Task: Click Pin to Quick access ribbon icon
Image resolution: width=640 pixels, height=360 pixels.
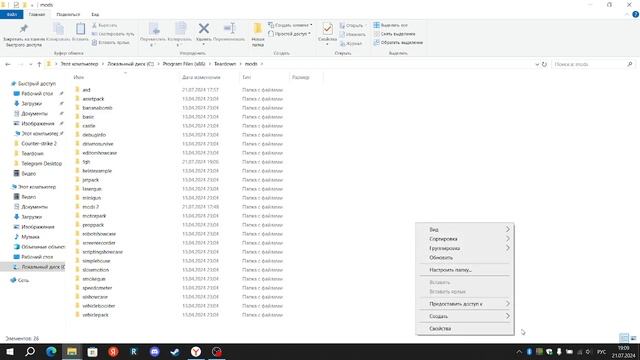Action: coord(24,29)
